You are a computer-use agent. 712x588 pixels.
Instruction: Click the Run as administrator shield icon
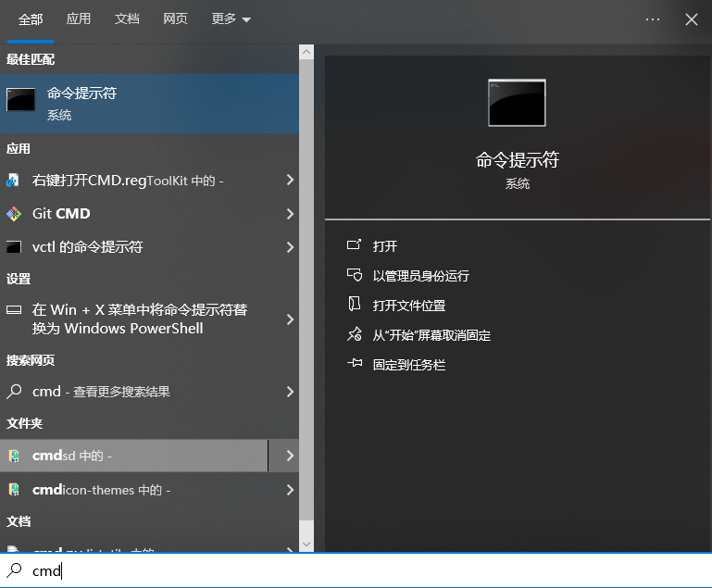click(354, 275)
